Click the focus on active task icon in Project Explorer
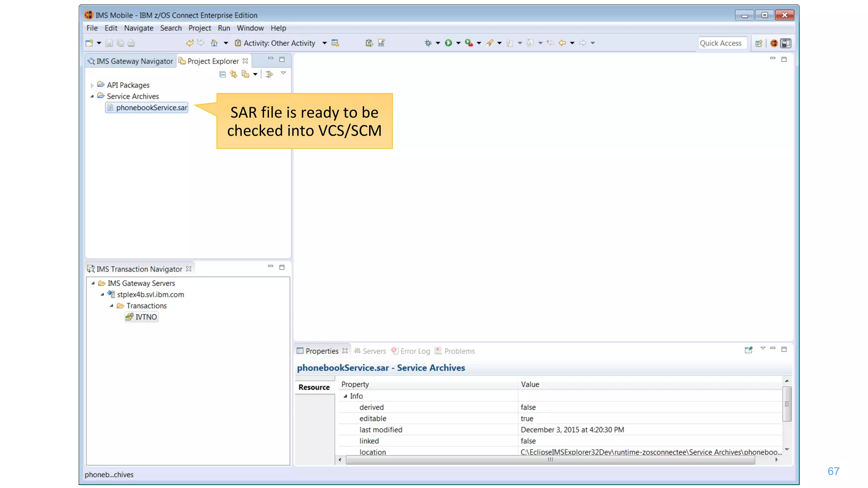Image resolution: width=868 pixels, height=488 pixels. [x=269, y=74]
